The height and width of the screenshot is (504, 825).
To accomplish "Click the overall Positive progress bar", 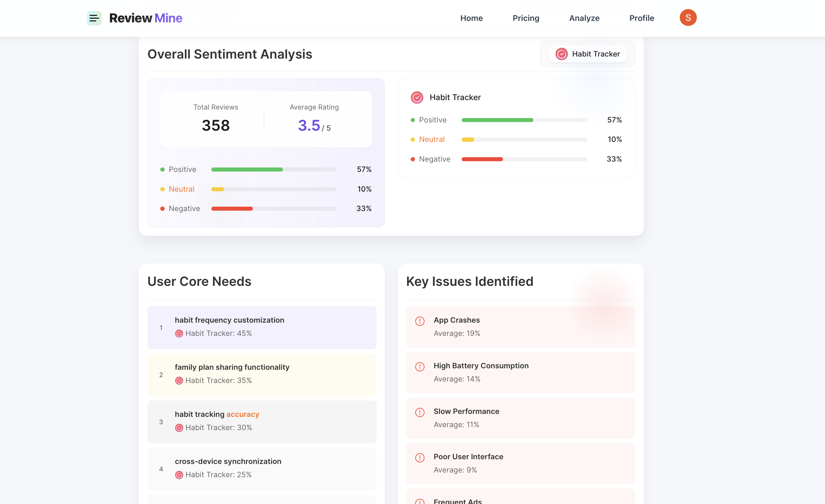I will coord(274,170).
